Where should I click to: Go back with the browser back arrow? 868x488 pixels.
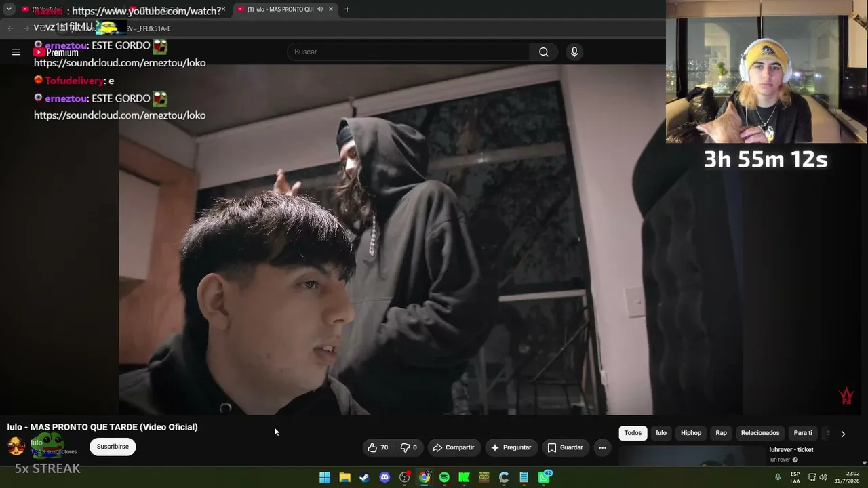point(10,28)
